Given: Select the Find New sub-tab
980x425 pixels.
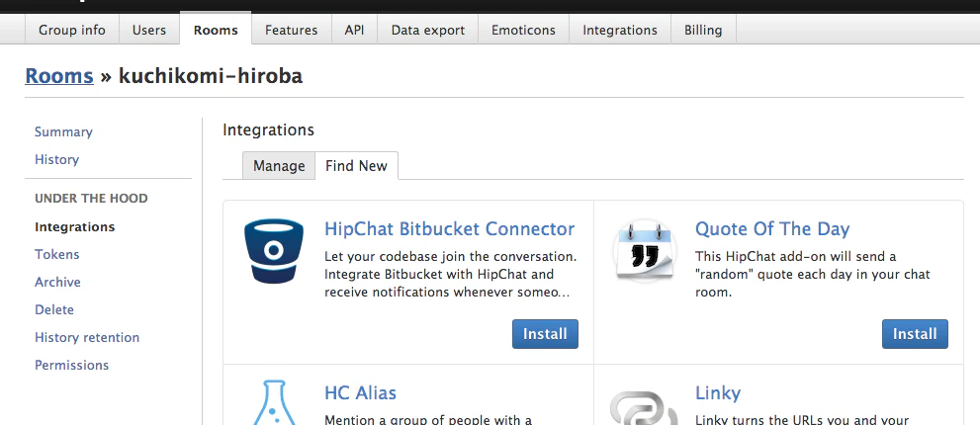Looking at the screenshot, I should (x=356, y=166).
